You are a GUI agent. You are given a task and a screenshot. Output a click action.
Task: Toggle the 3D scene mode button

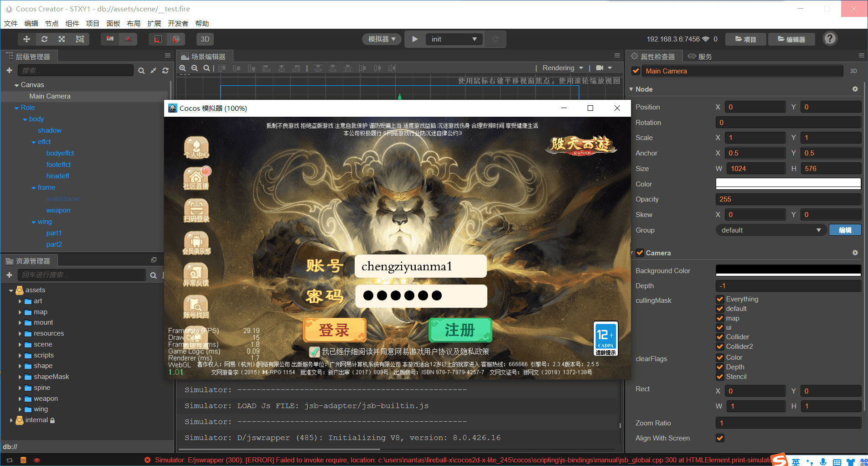[x=205, y=39]
